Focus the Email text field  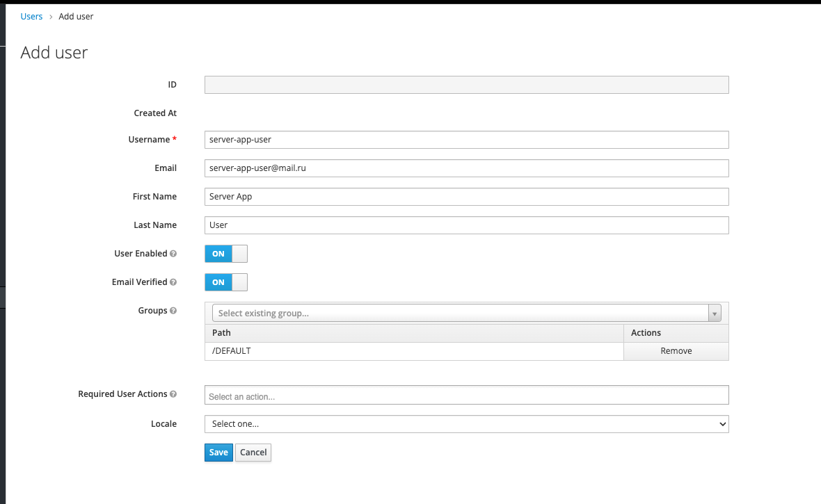tap(466, 168)
